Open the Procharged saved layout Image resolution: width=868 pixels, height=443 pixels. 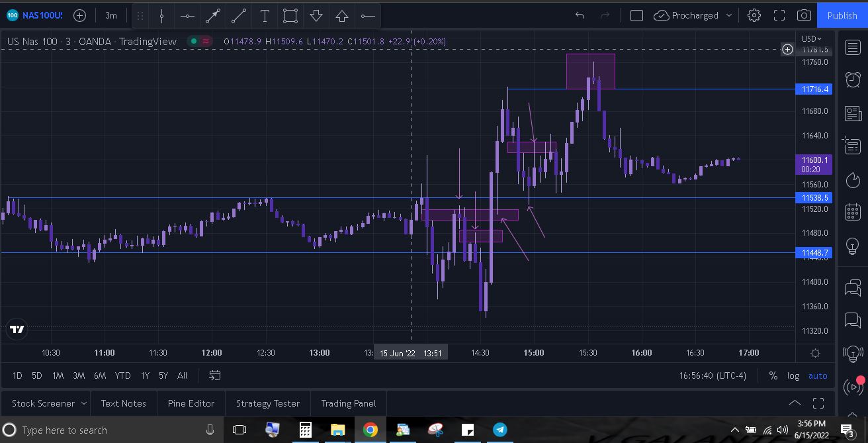click(x=685, y=15)
